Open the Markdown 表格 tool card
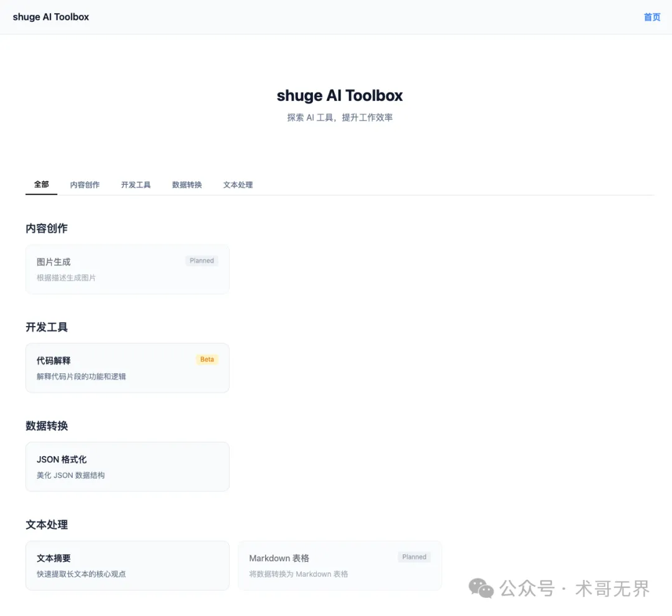This screenshot has height=616, width=672. tap(340, 566)
